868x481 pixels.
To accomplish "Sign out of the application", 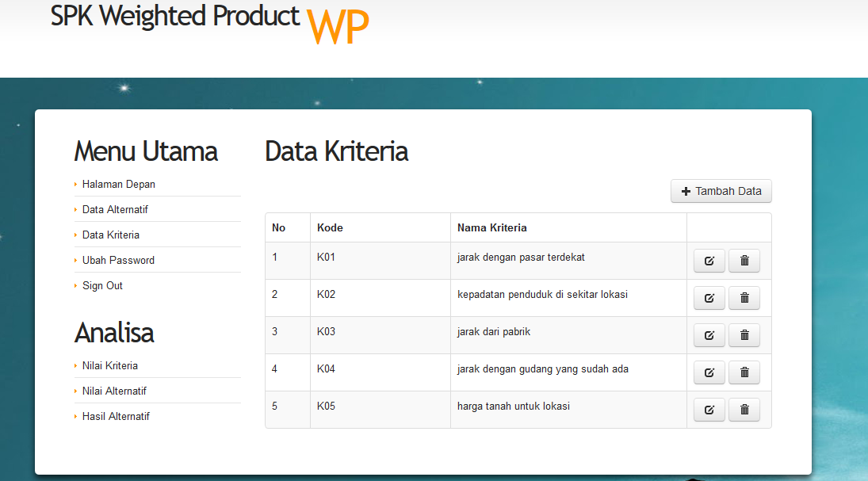I will [x=100, y=285].
